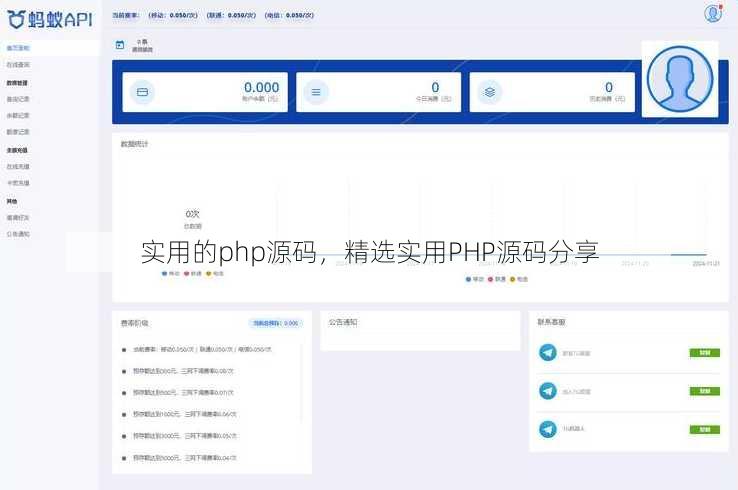
Task: Click the blue 0.000 badge in the 费率阶级 card
Action: click(x=276, y=323)
